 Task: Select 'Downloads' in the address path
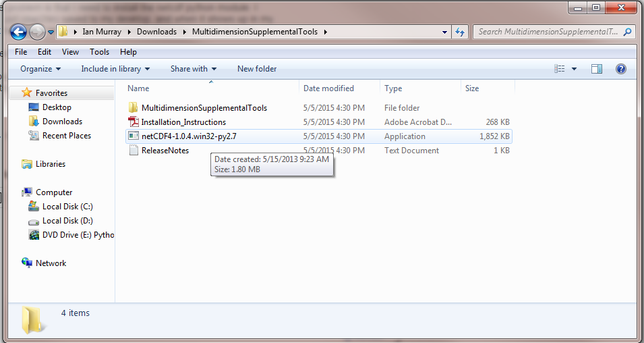pos(156,32)
